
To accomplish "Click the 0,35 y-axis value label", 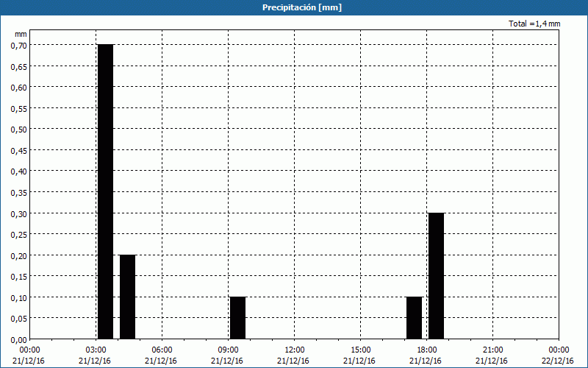I will 18,192.
